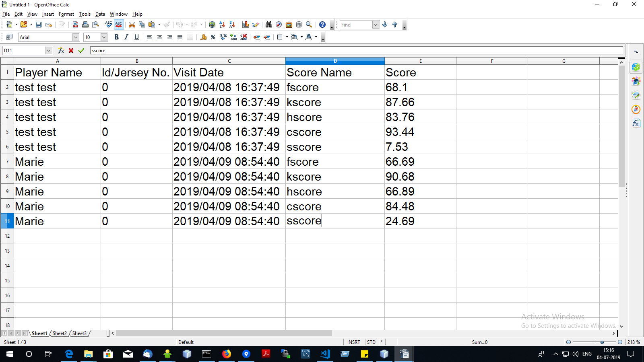Insert a chart
The image size is (644, 362).
246,25
